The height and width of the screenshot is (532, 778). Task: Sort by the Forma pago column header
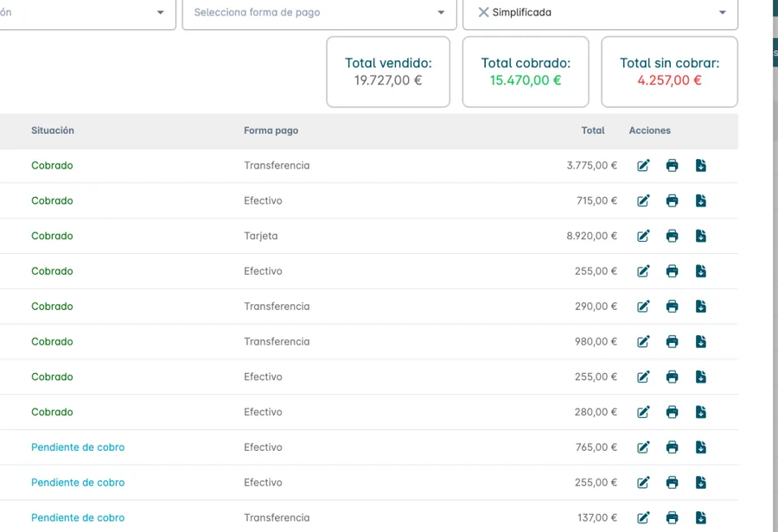271,130
